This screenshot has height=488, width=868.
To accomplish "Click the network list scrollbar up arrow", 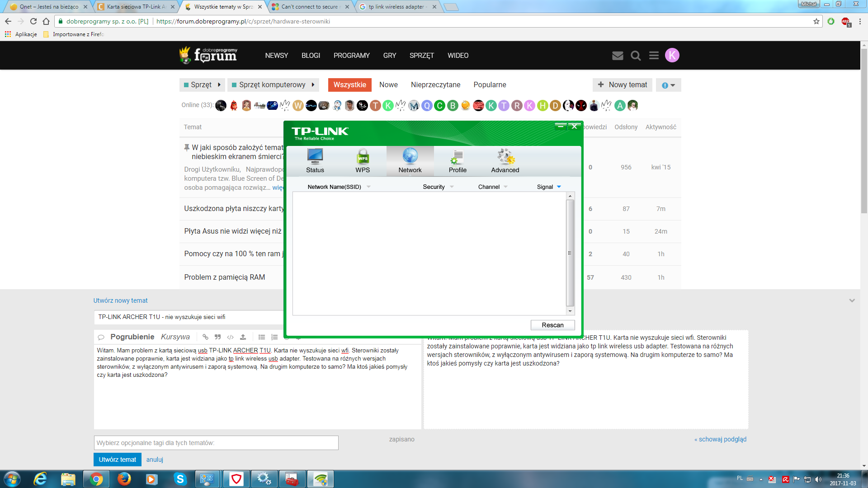I will [570, 196].
